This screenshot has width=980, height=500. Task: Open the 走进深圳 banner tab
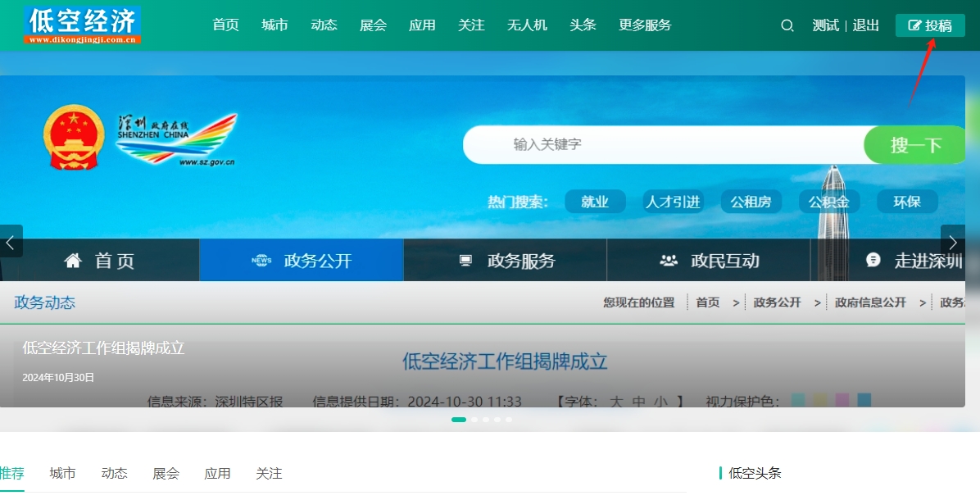coord(888,260)
